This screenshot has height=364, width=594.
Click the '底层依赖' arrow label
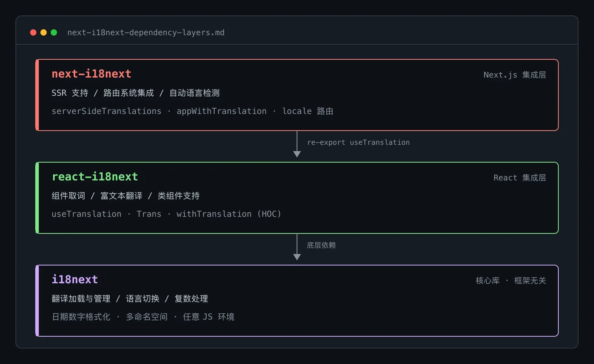click(x=321, y=245)
